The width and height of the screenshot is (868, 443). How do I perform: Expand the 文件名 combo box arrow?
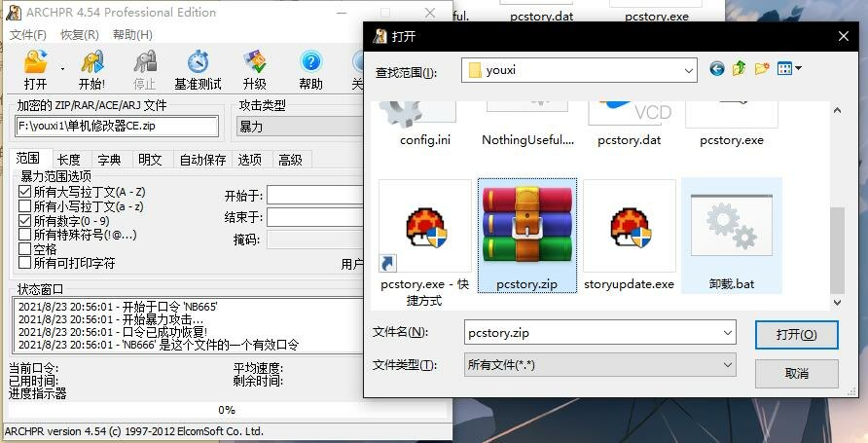(728, 333)
